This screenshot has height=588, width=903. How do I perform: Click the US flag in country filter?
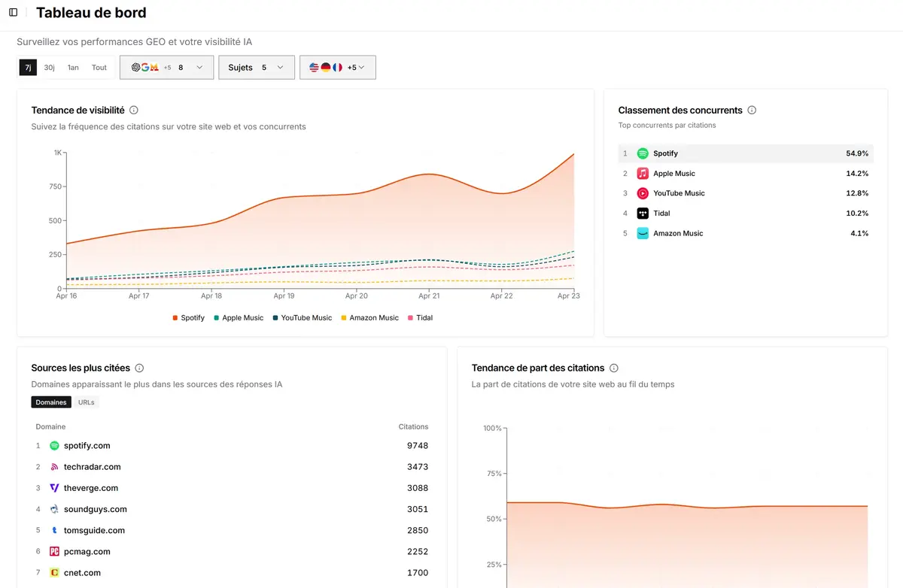(x=315, y=68)
